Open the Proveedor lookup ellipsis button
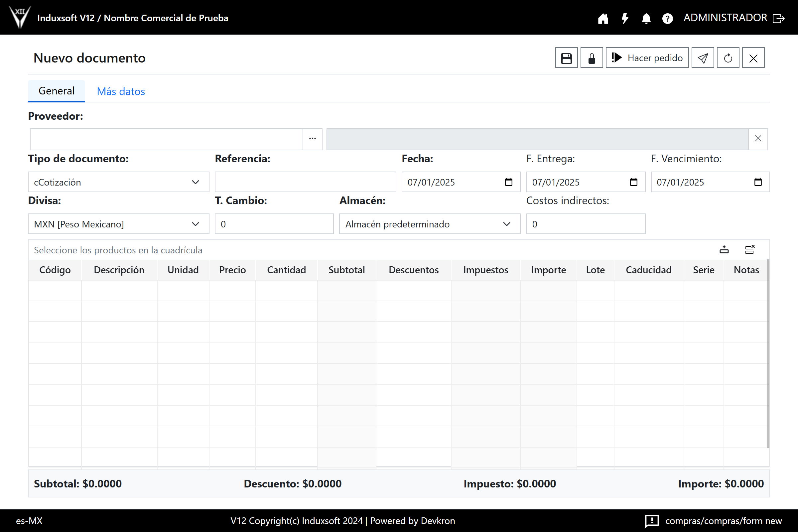This screenshot has height=532, width=798. 312,139
